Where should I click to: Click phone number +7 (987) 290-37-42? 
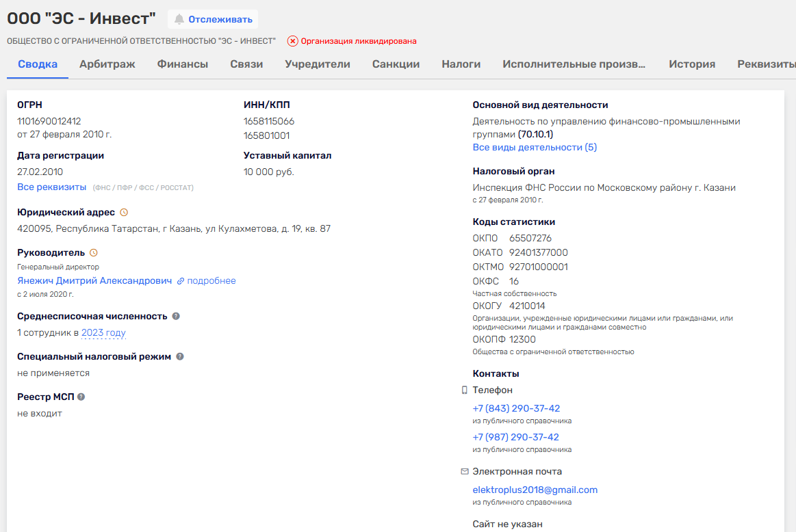tap(516, 437)
